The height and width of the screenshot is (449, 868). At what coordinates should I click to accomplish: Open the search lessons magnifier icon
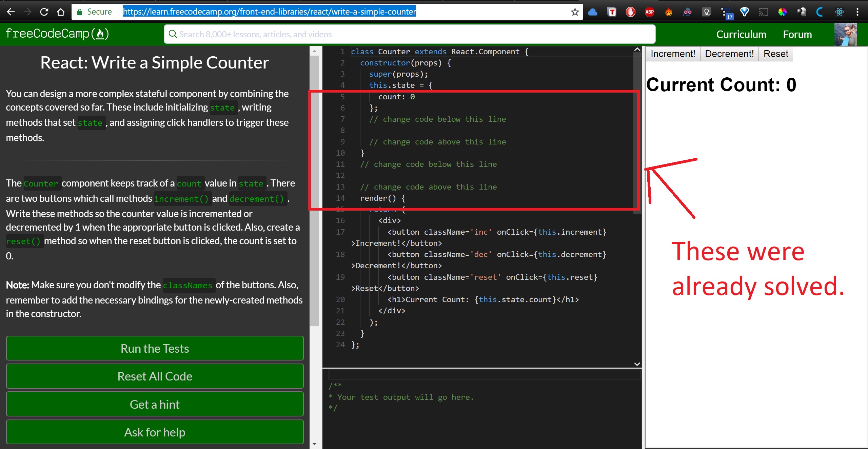pyautogui.click(x=173, y=34)
